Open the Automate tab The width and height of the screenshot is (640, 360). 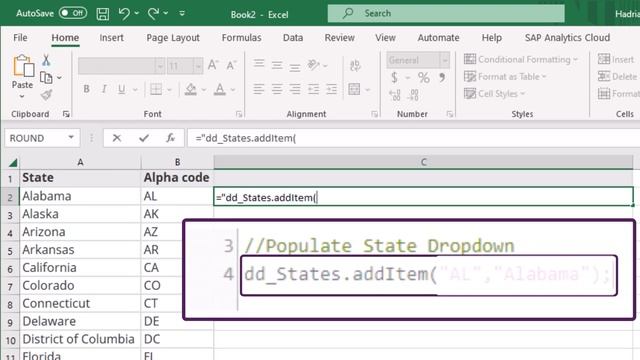(x=438, y=38)
